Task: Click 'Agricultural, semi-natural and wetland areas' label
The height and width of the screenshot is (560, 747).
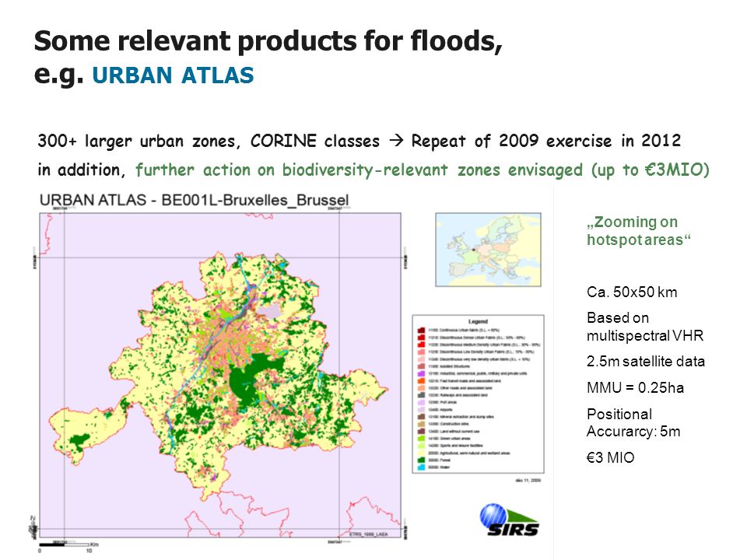Action: 469,453
